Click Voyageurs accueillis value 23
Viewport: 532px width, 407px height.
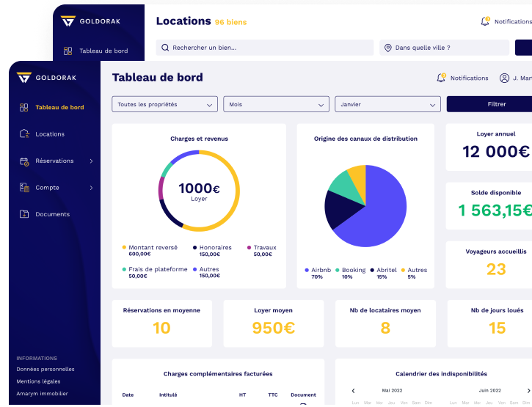(x=496, y=269)
